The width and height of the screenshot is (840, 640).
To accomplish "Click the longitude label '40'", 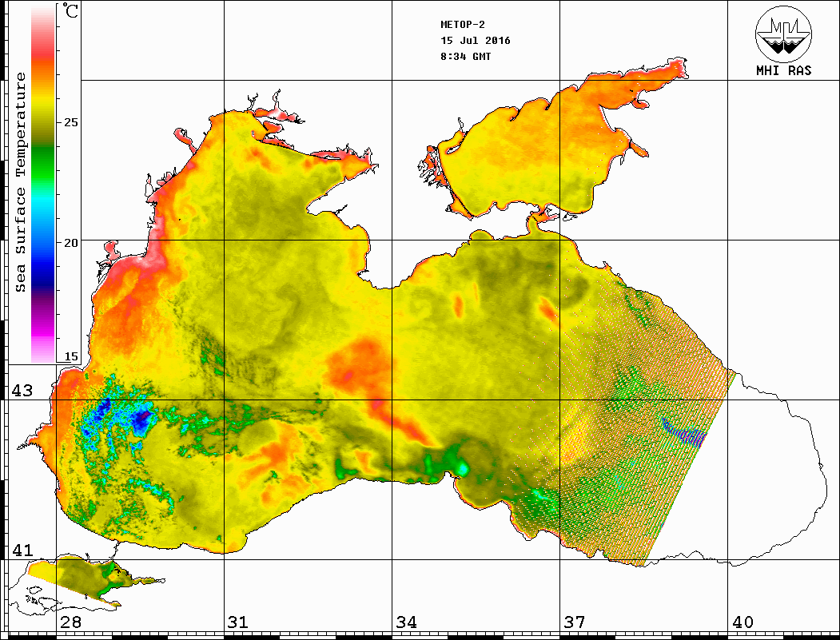I will 742,622.
